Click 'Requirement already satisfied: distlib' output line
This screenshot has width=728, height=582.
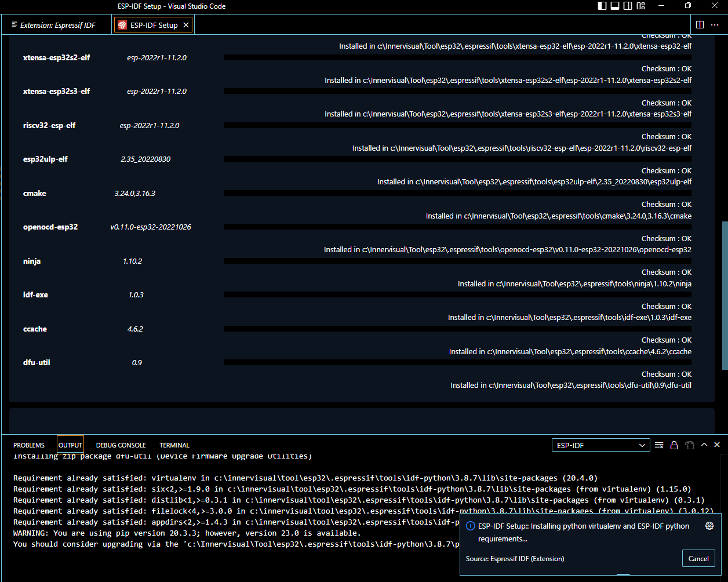click(359, 500)
